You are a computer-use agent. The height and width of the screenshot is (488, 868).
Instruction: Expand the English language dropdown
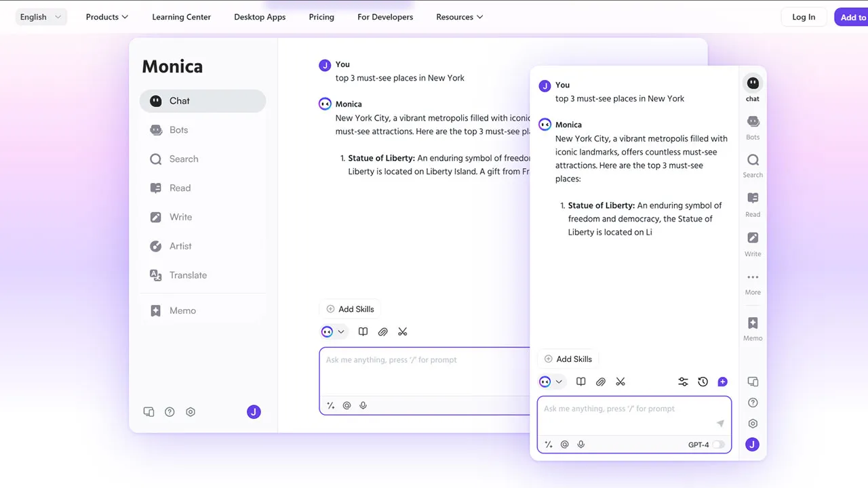[41, 17]
